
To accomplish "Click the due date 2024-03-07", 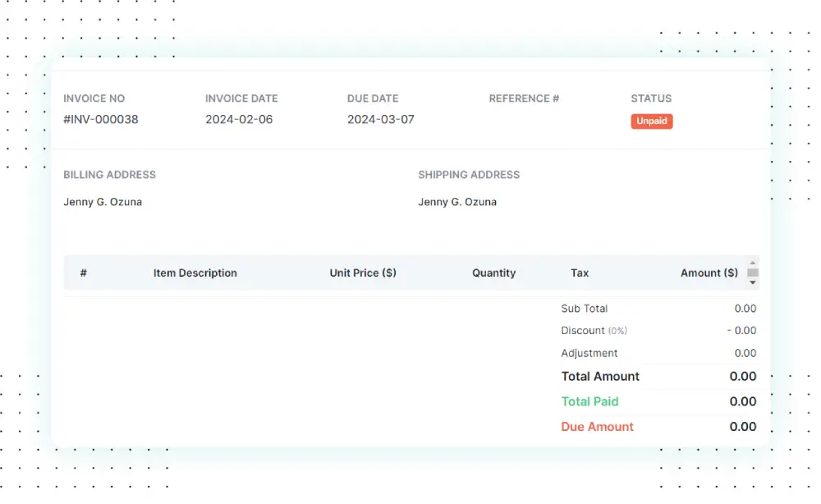I will coord(380,119).
